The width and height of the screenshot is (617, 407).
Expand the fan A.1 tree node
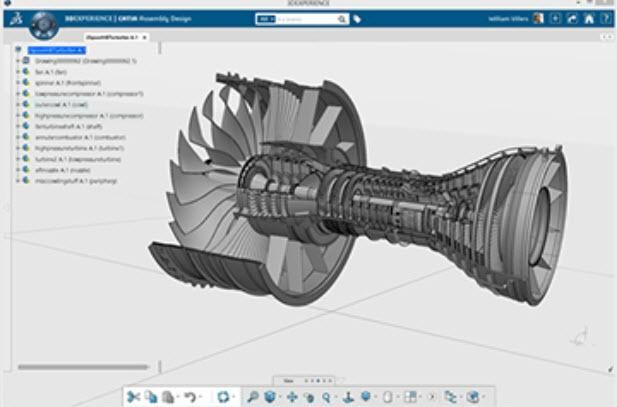click(18, 72)
